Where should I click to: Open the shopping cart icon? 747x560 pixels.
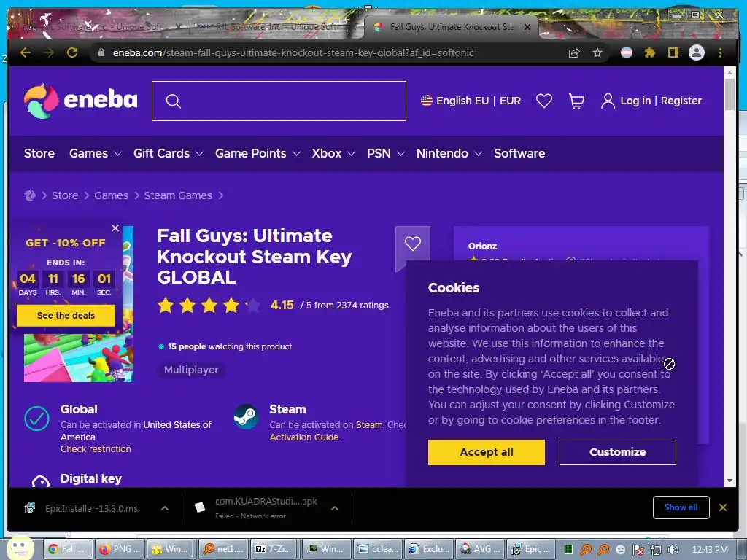[x=576, y=101]
